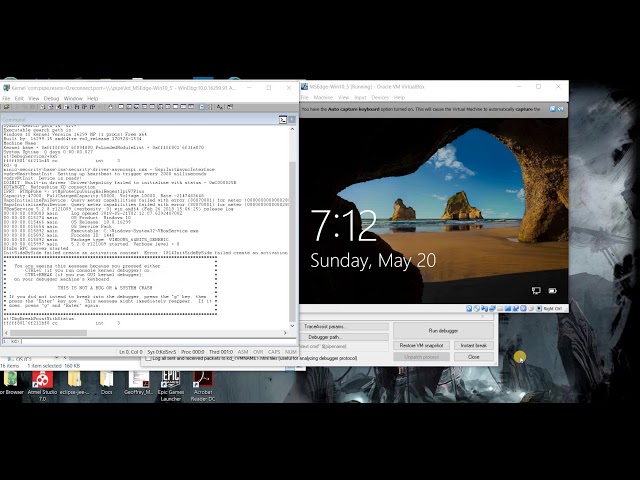
Task: Dismiss the auto capture keyboard notification in VirtualBox
Action: coord(553,109)
